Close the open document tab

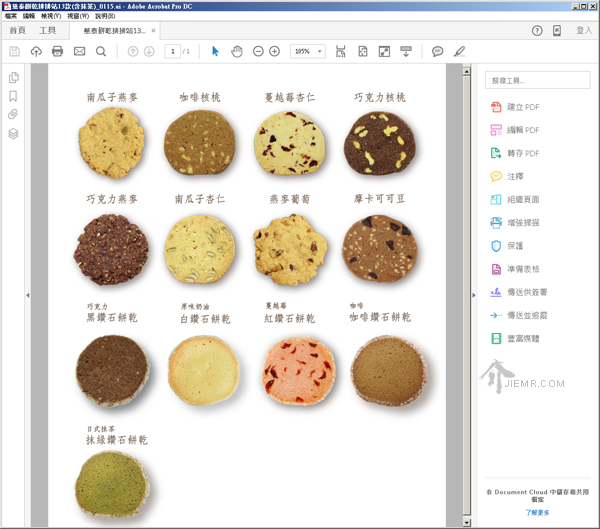(153, 30)
